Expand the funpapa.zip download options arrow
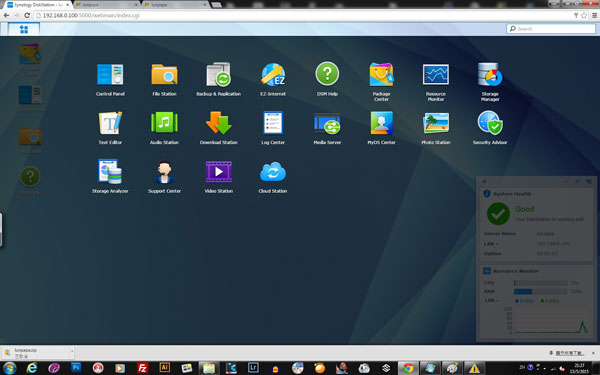This screenshot has width=600, height=375. click(72, 351)
